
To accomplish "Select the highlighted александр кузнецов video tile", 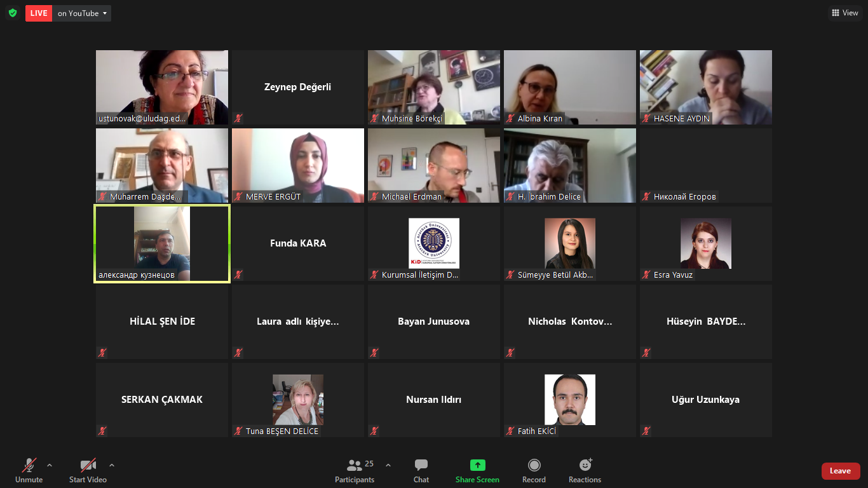I will [162, 243].
